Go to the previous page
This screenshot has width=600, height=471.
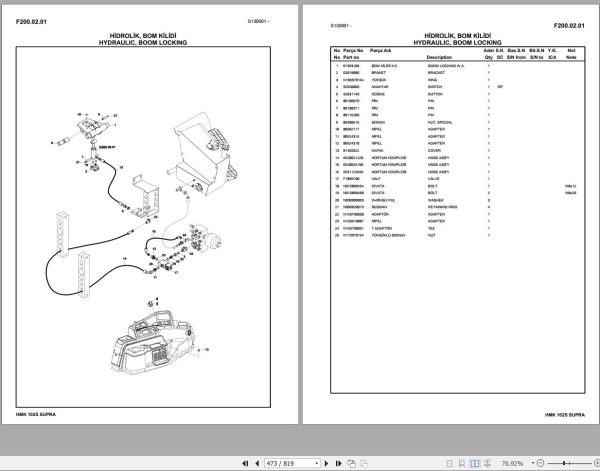257,463
